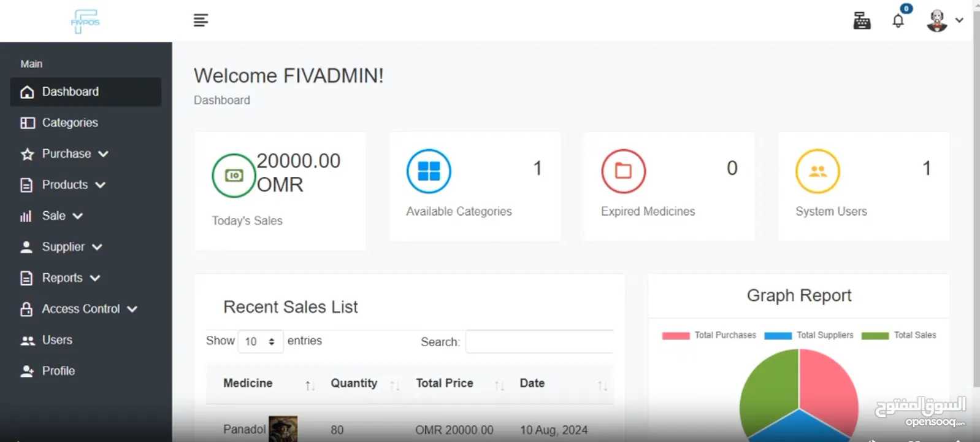980x442 pixels.
Task: Click the Recent Sales List heading
Action: point(291,307)
